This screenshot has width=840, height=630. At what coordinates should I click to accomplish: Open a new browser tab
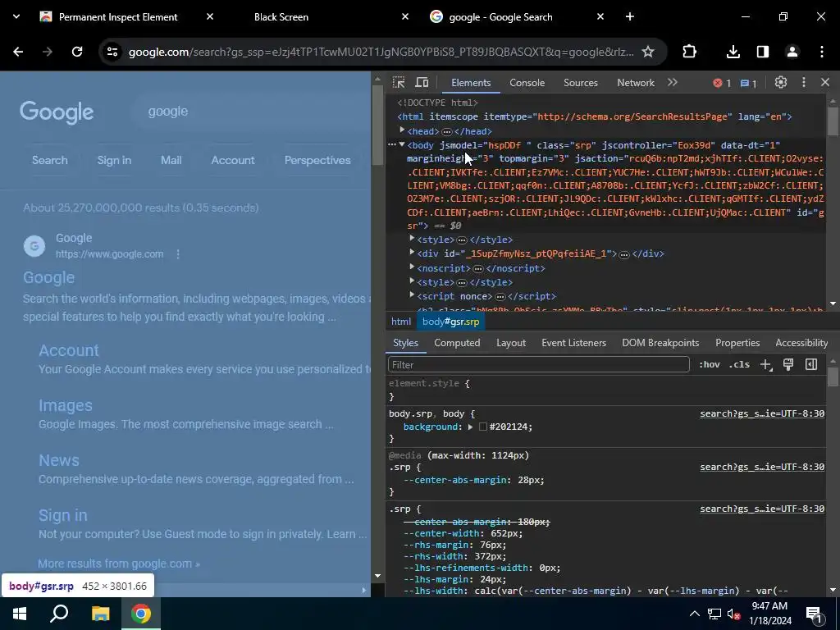(x=630, y=16)
